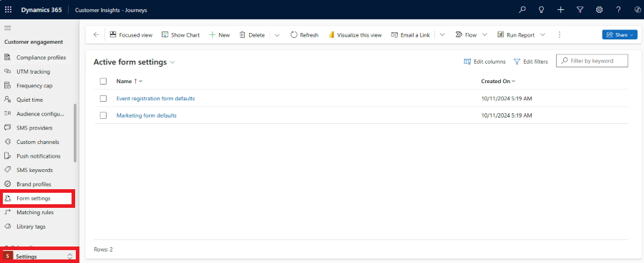Create a New form setting

pos(220,35)
